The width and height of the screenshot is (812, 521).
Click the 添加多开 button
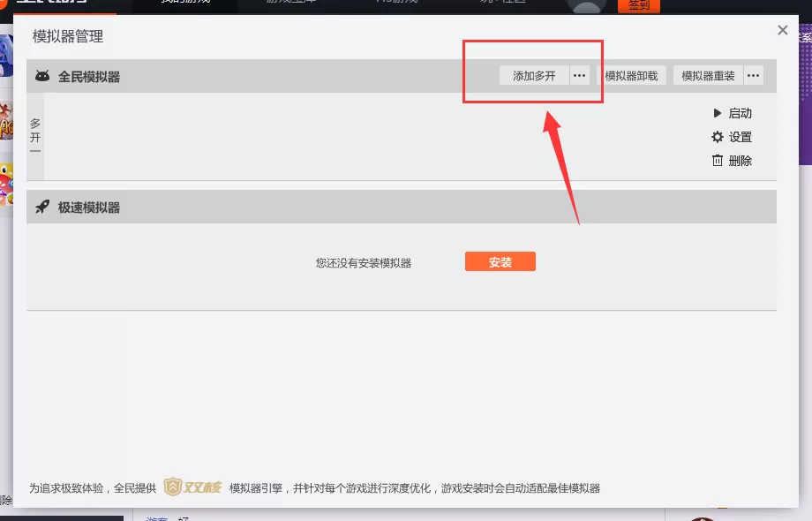click(534, 76)
